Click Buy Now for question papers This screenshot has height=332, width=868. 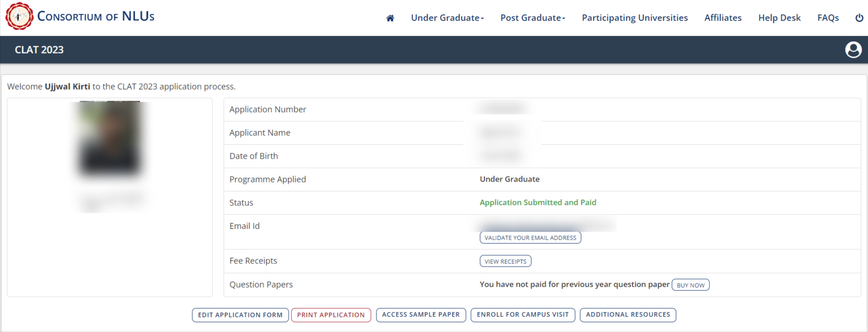tap(690, 285)
